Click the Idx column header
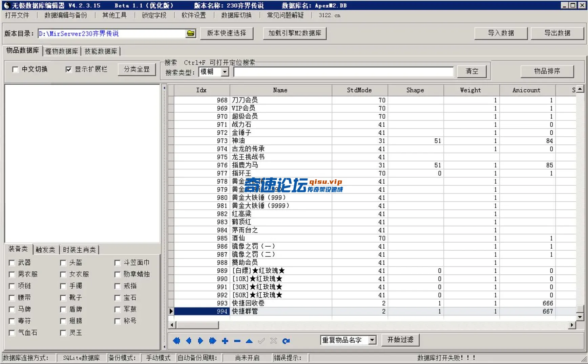This screenshot has width=588, height=364. (x=202, y=90)
